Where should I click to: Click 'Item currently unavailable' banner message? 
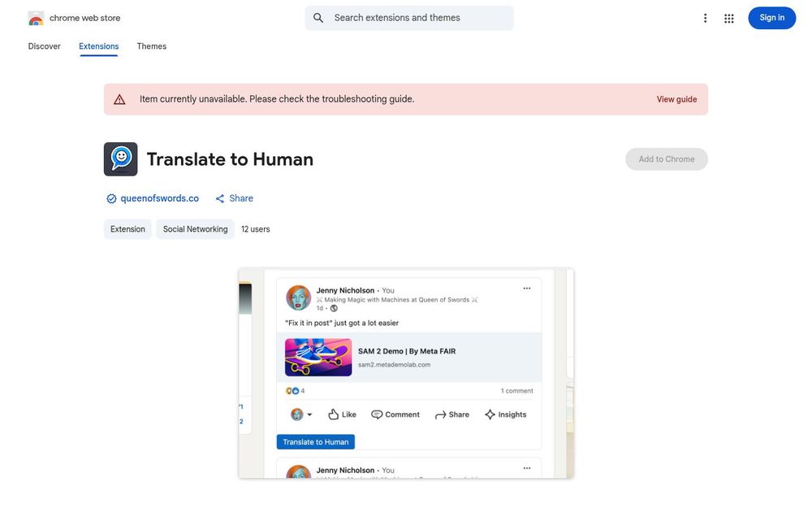pos(277,99)
